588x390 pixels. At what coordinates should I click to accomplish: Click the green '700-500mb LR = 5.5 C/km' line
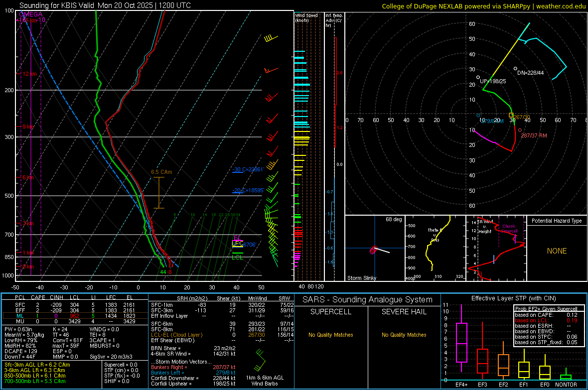[35, 381]
